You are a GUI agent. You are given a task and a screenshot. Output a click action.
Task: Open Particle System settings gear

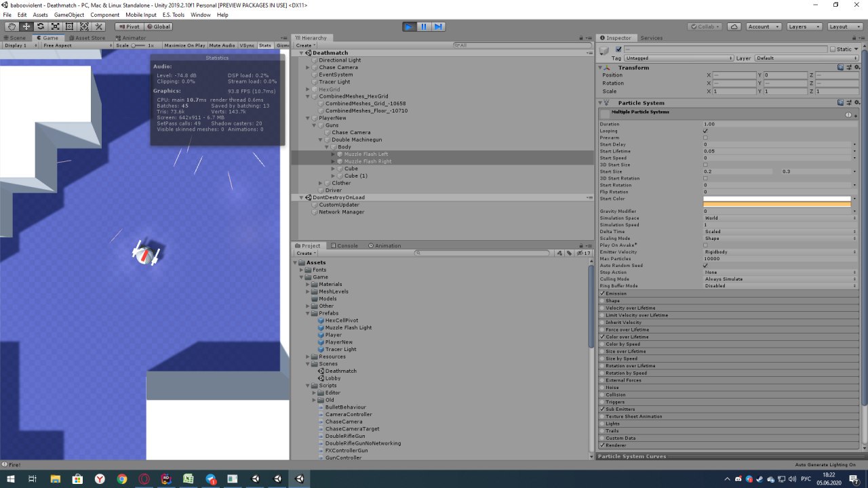858,102
